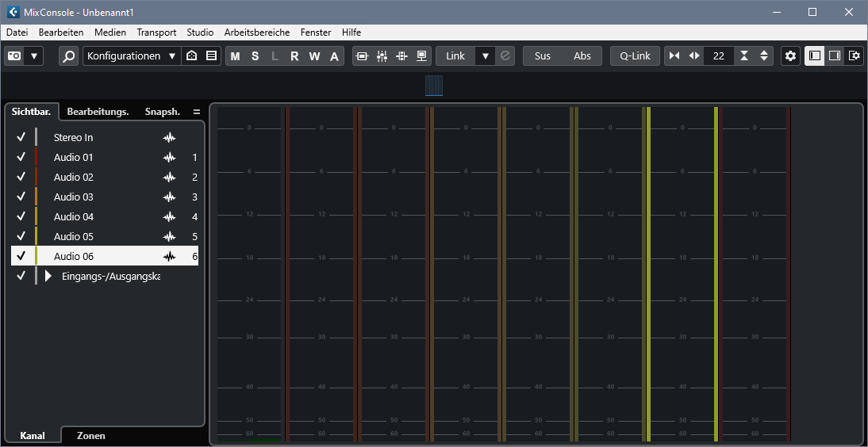The width and height of the screenshot is (868, 447).
Task: Open the Link group dropdown arrow
Action: [485, 56]
